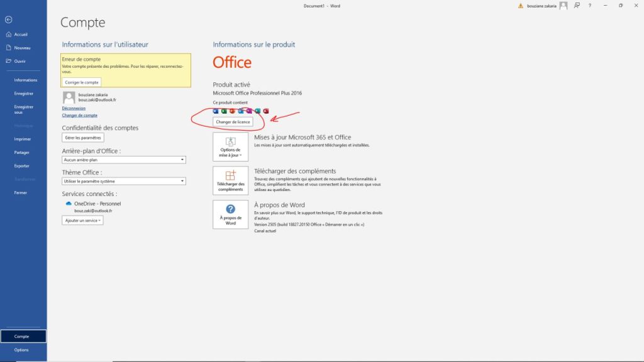The height and width of the screenshot is (362, 644).
Task: Click the dark red Access app icon
Action: click(266, 111)
